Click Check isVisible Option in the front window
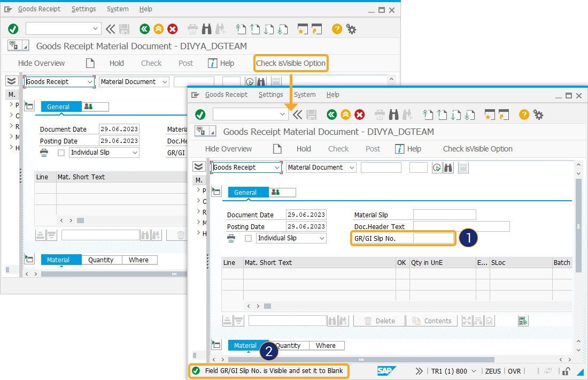This screenshot has height=380, width=588. (x=477, y=149)
